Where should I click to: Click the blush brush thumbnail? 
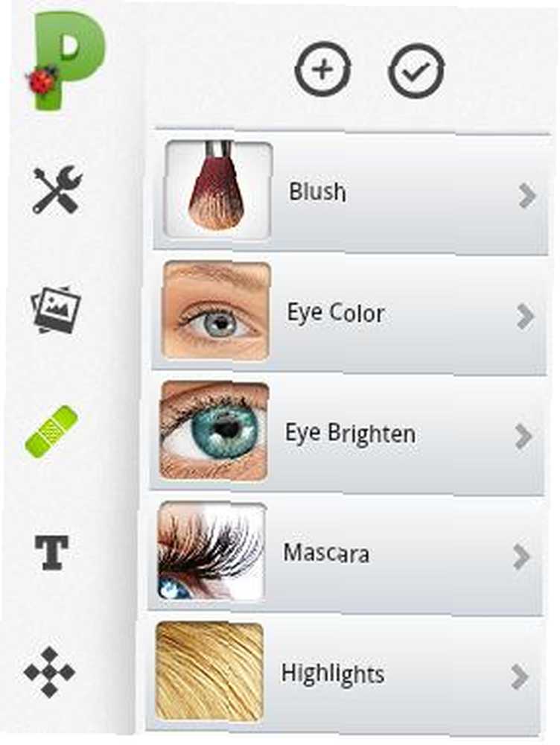coord(218,189)
